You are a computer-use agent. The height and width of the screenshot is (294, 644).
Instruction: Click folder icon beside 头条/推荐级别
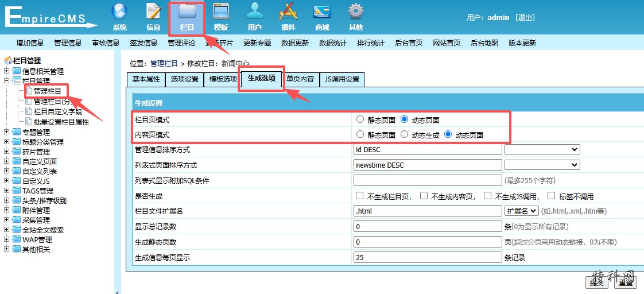(x=17, y=200)
